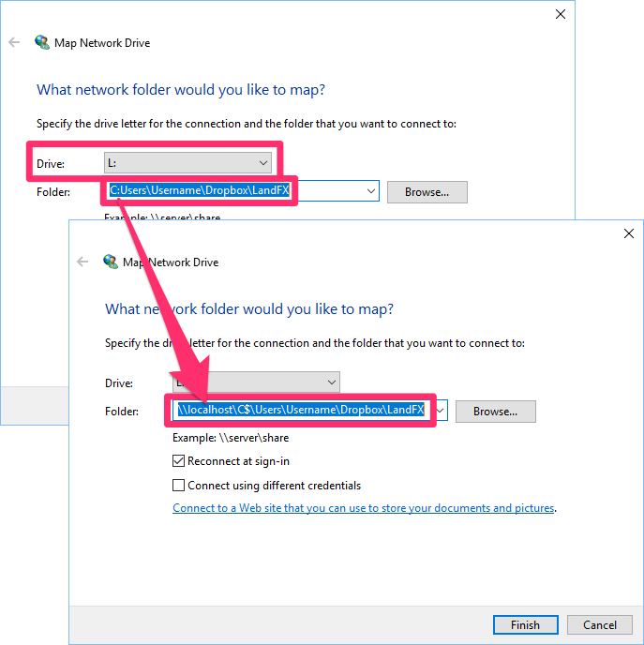The width and height of the screenshot is (644, 645).
Task: Close the front Map Network Drive dialog
Action: tap(629, 234)
